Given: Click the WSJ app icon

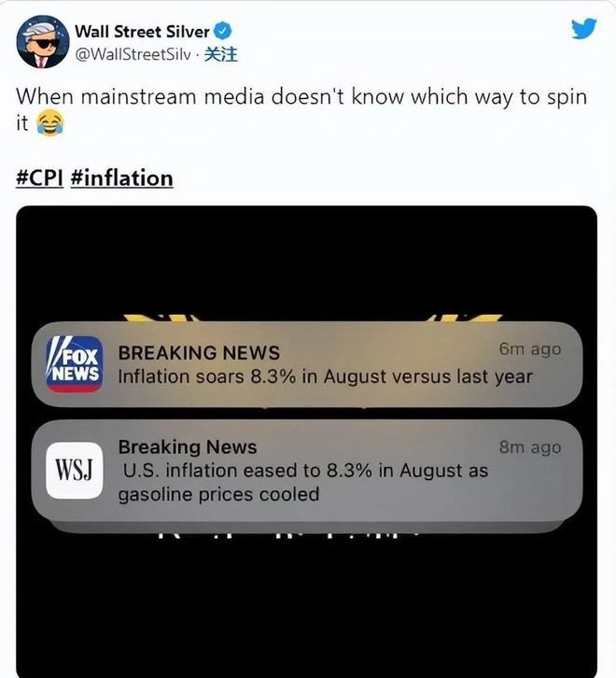Looking at the screenshot, I should tap(75, 470).
